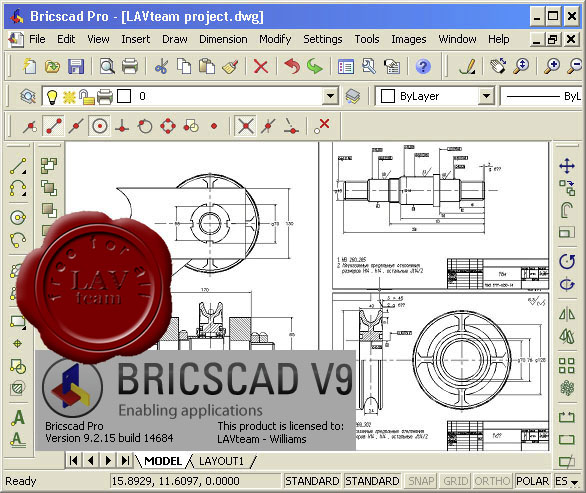
Task: Delete with the red X icon
Action: (260, 67)
